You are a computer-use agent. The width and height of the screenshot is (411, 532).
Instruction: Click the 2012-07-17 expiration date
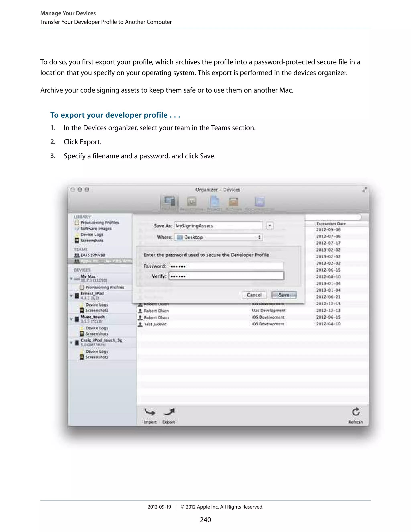[328, 243]
